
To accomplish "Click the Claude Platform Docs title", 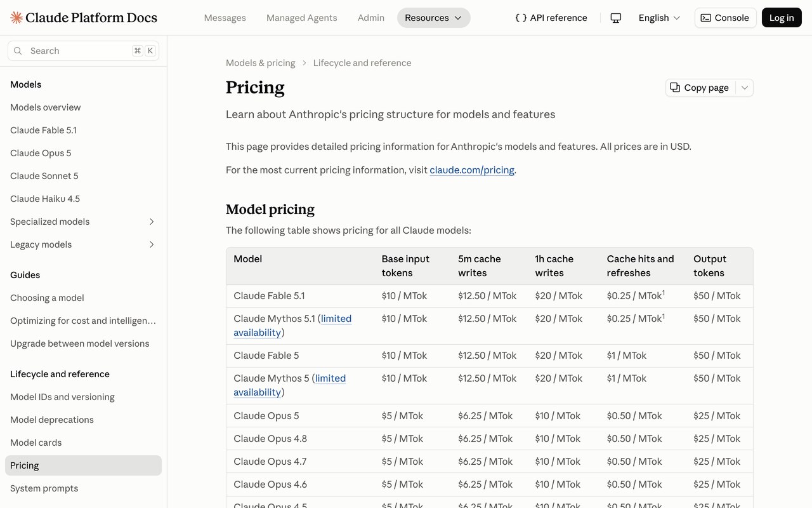I will click(x=92, y=18).
